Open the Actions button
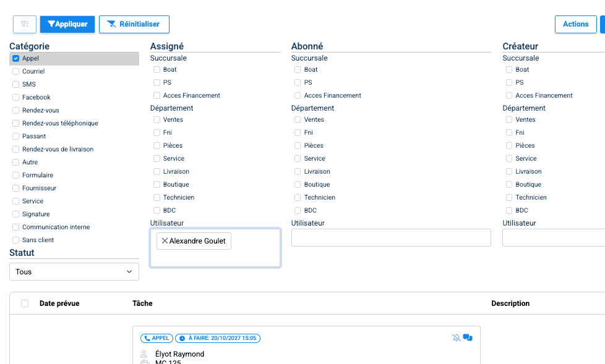605x364 pixels. 576,24
